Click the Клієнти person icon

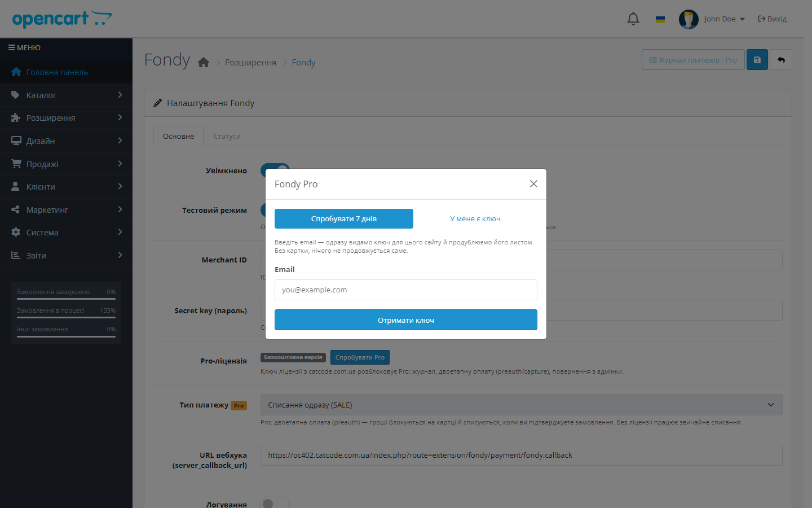pos(15,187)
